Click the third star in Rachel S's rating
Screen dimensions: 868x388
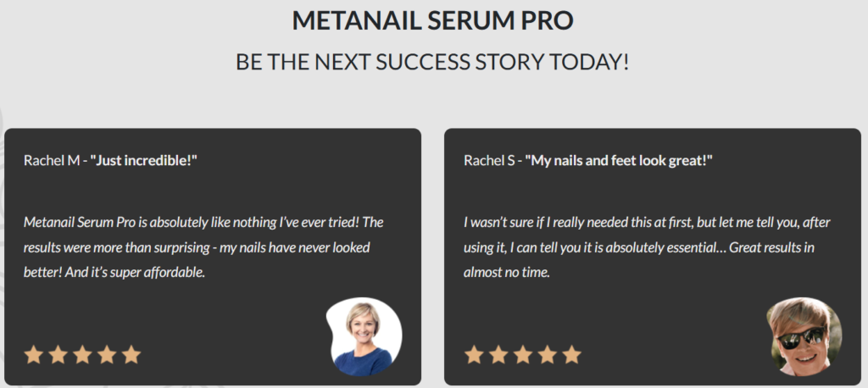click(x=523, y=354)
